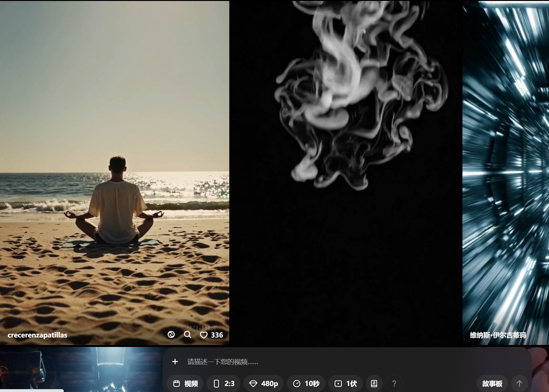Click the plus icon to attach media

pos(175,362)
